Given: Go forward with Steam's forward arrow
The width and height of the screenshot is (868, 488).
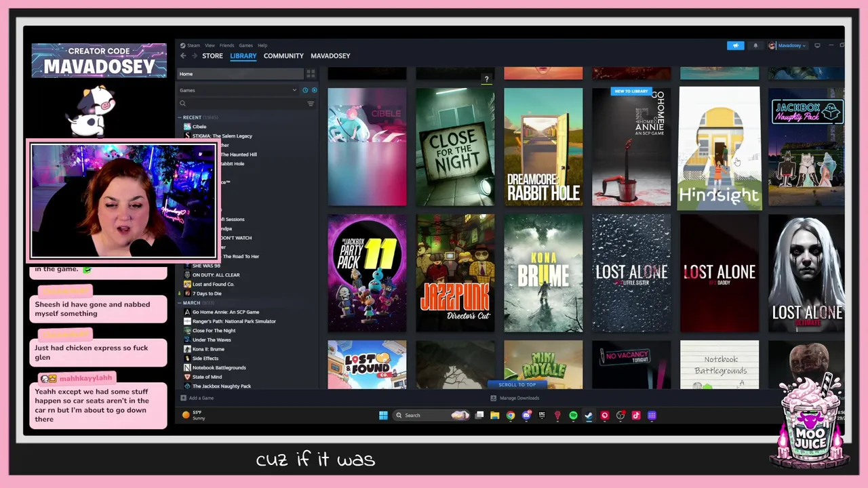Looking at the screenshot, I should click(195, 56).
